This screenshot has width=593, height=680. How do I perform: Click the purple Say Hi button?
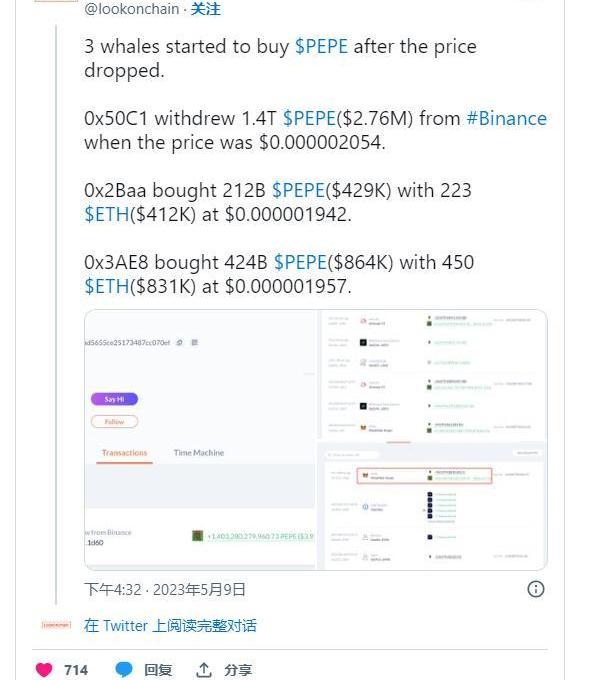pyautogui.click(x=115, y=399)
